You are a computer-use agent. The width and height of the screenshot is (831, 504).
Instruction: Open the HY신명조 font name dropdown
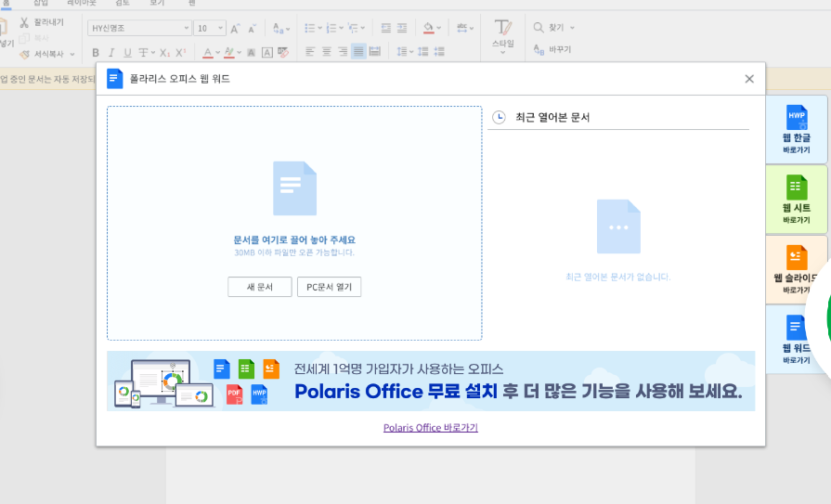(x=187, y=28)
